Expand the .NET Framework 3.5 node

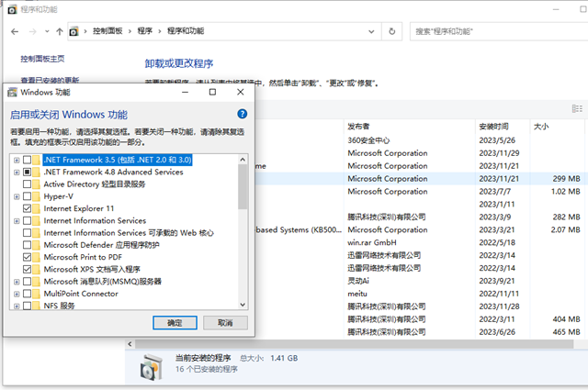click(17, 161)
